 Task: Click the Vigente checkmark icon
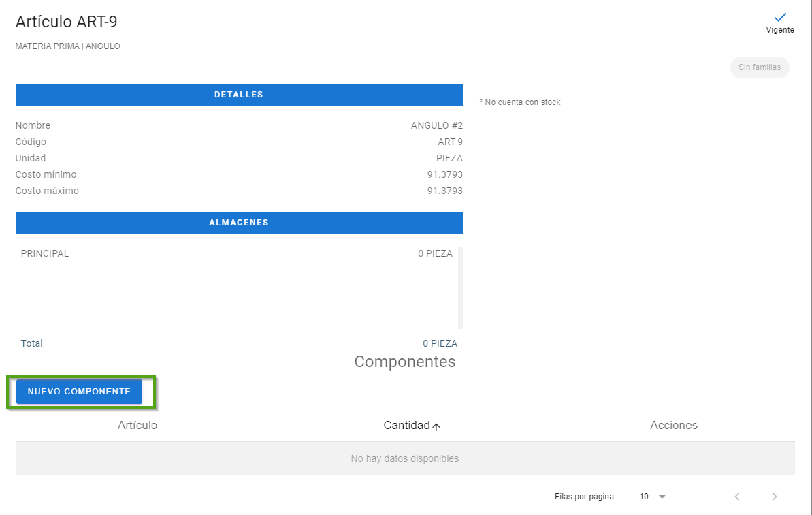[780, 17]
